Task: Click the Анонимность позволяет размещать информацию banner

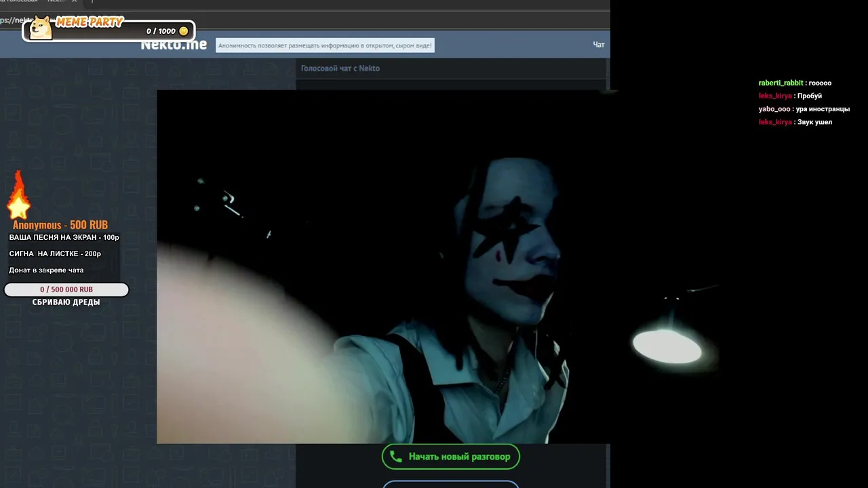Action: 325,45
